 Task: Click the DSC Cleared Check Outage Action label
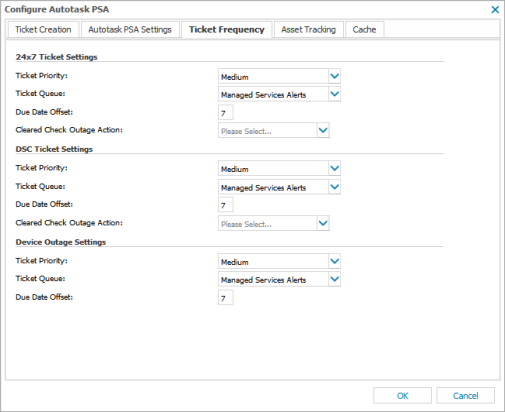(x=69, y=223)
